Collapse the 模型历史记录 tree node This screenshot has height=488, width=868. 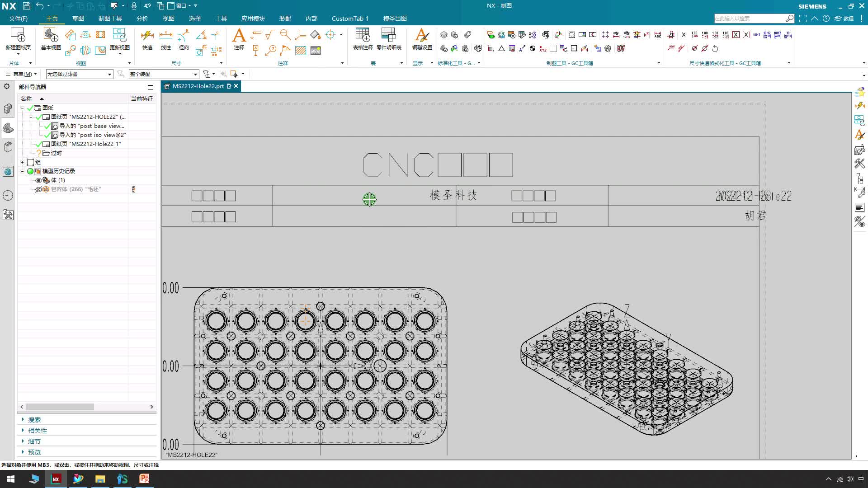[x=22, y=171]
